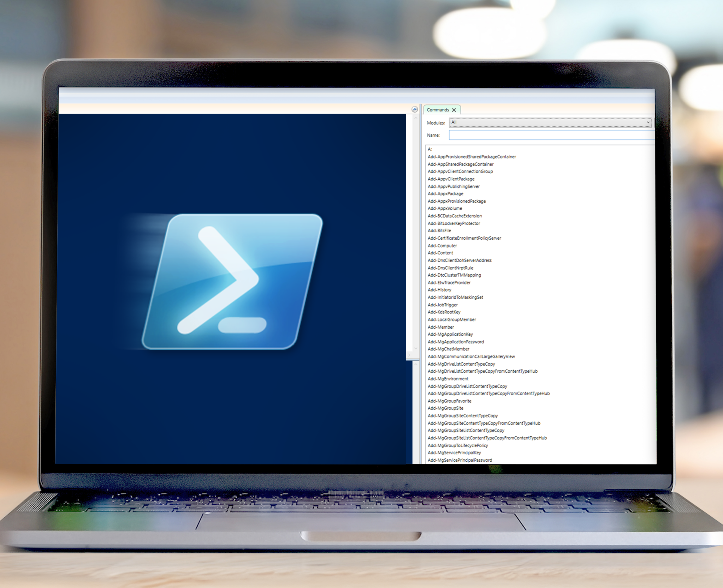Select Add-AppSharedPackageContainer in the list
This screenshot has height=588, width=723.
coord(461,164)
